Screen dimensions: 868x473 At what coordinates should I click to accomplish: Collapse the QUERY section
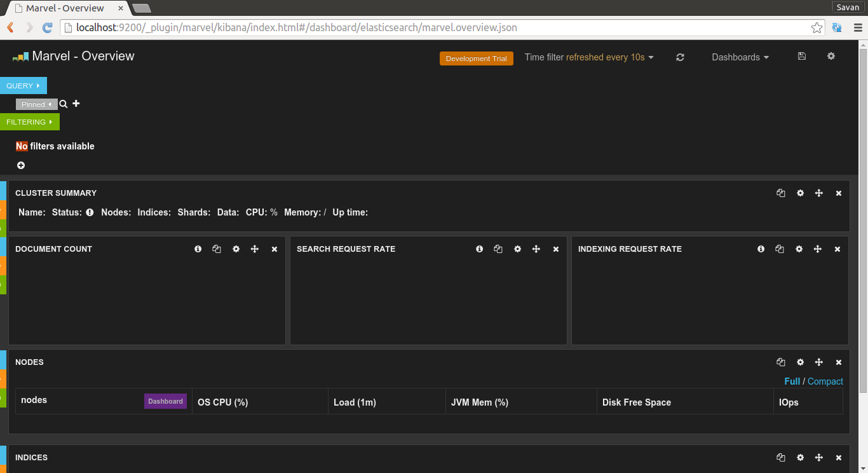coord(24,86)
